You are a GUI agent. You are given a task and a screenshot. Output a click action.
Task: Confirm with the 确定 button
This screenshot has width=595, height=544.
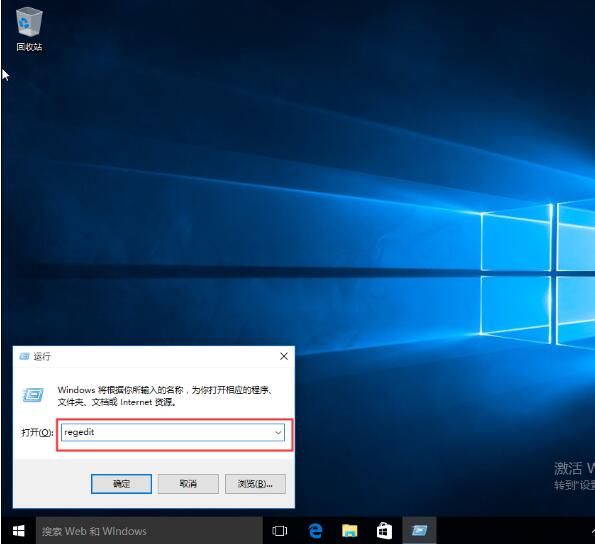point(121,484)
